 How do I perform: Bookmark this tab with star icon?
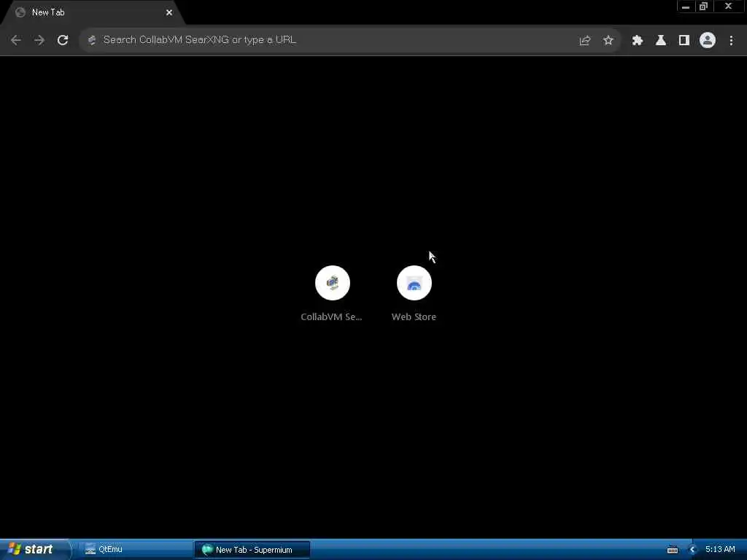tap(608, 41)
